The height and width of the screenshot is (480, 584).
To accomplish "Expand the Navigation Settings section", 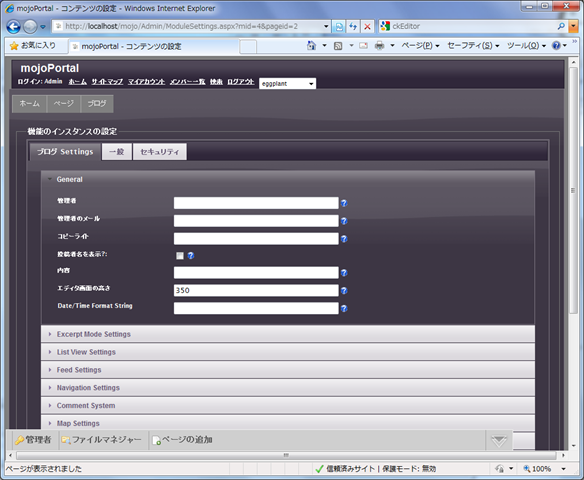I will pyautogui.click(x=288, y=388).
